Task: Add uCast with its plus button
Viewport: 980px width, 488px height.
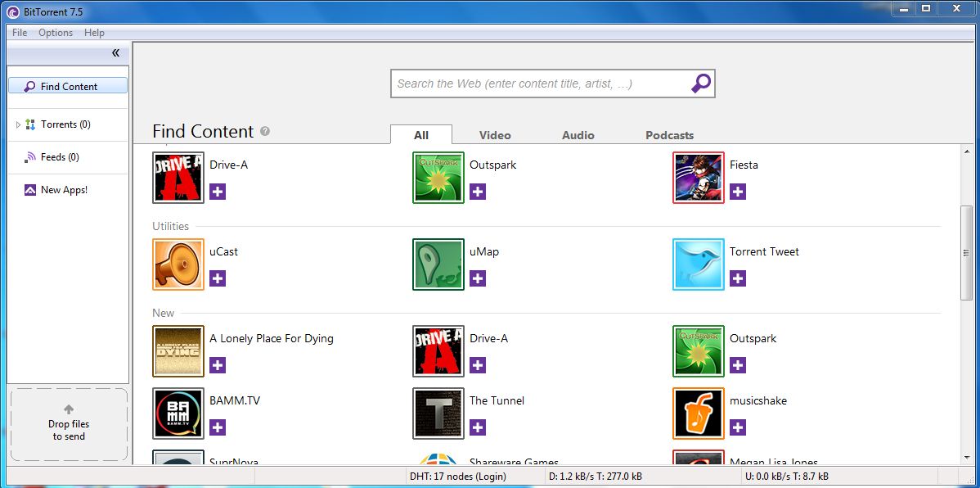Action: (218, 278)
